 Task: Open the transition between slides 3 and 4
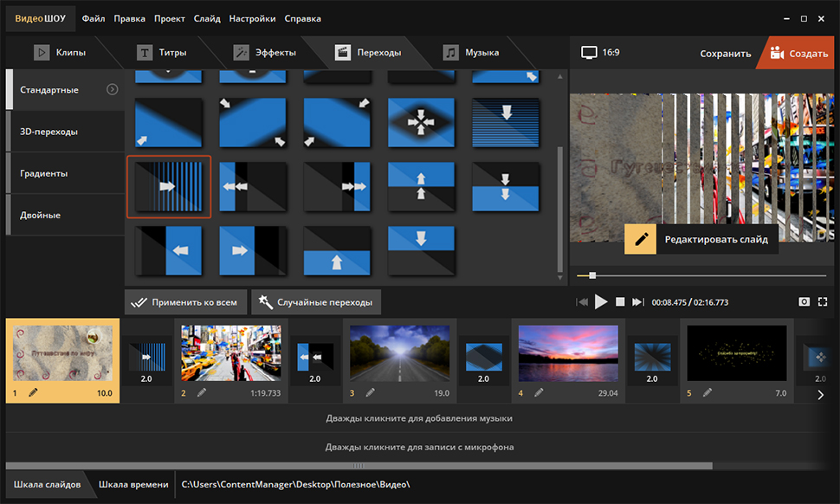[x=484, y=358]
